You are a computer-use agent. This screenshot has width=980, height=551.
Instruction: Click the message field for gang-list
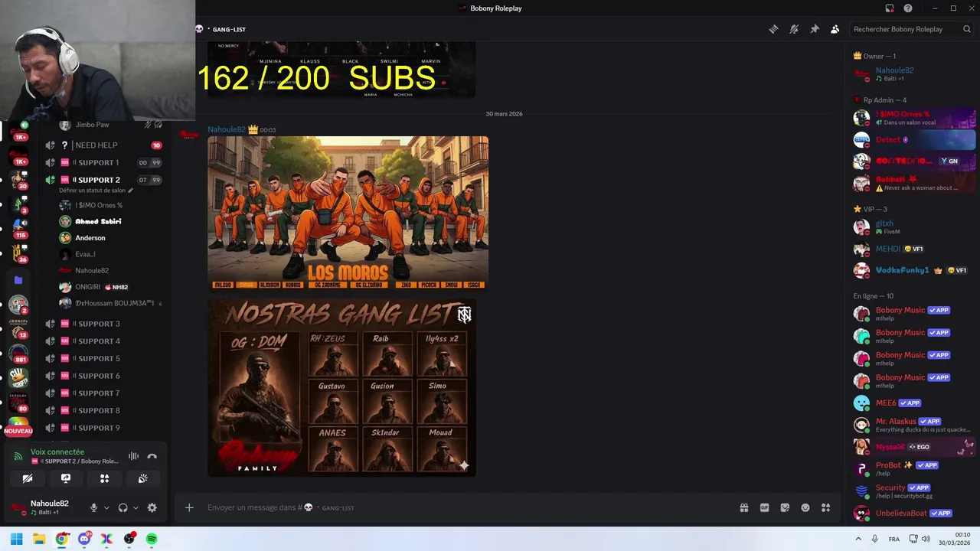pyautogui.click(x=459, y=507)
